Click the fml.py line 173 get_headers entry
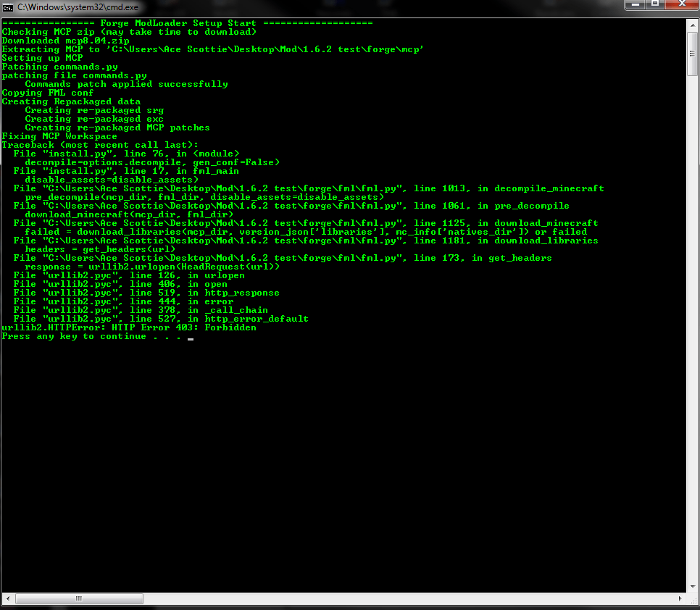The height and width of the screenshot is (610, 700). [283, 259]
